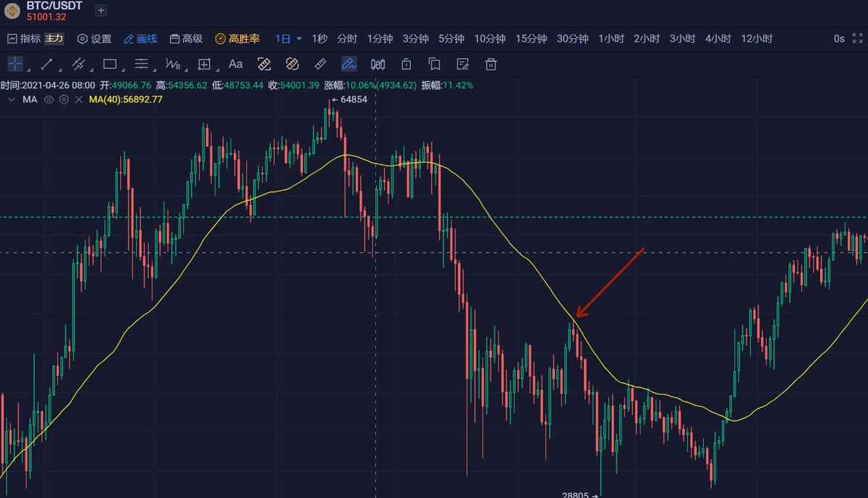The height and width of the screenshot is (498, 868).
Task: Click the highlighted brush drawing icon
Action: tap(349, 64)
